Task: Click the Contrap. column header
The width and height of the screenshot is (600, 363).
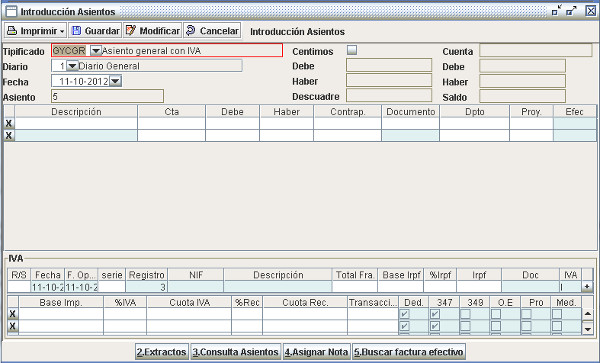Action: tap(348, 112)
